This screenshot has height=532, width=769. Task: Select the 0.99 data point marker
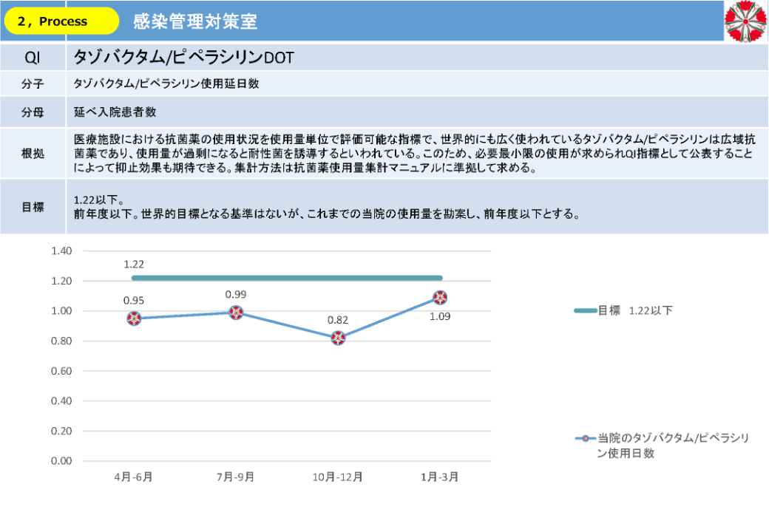(x=236, y=313)
